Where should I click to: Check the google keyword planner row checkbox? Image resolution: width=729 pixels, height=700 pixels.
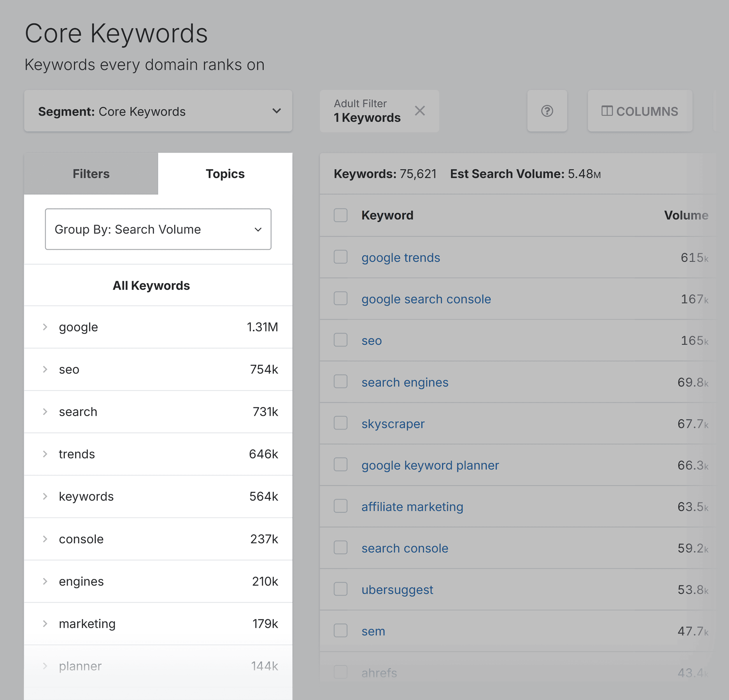341,465
